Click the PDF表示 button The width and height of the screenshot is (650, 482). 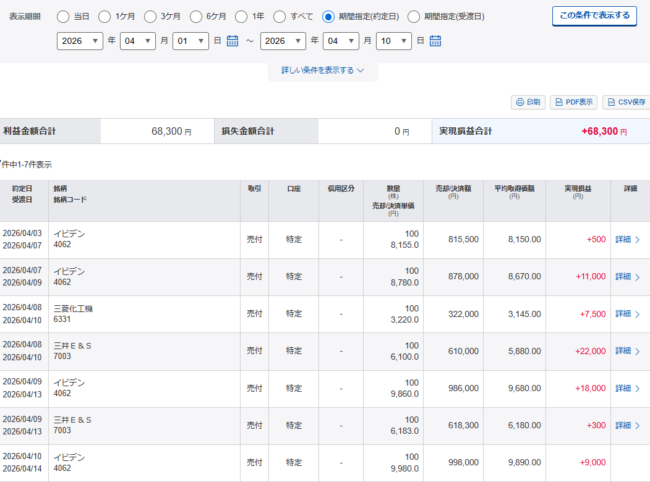coord(573,102)
